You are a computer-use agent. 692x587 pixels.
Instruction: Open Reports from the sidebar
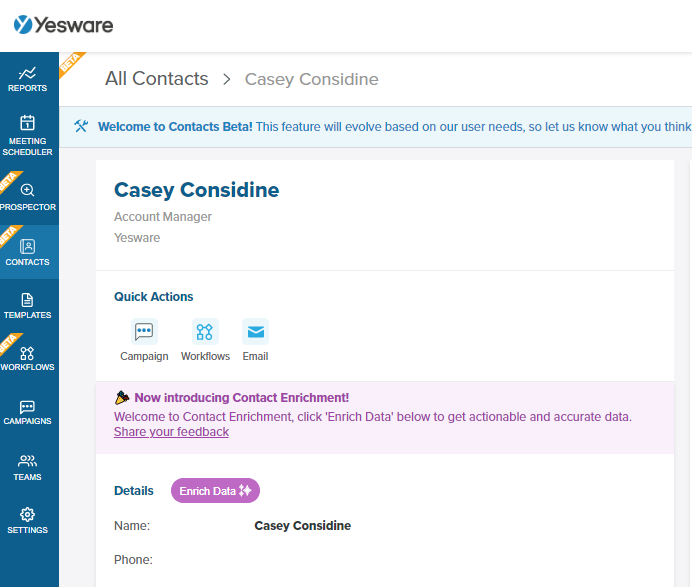(x=27, y=79)
